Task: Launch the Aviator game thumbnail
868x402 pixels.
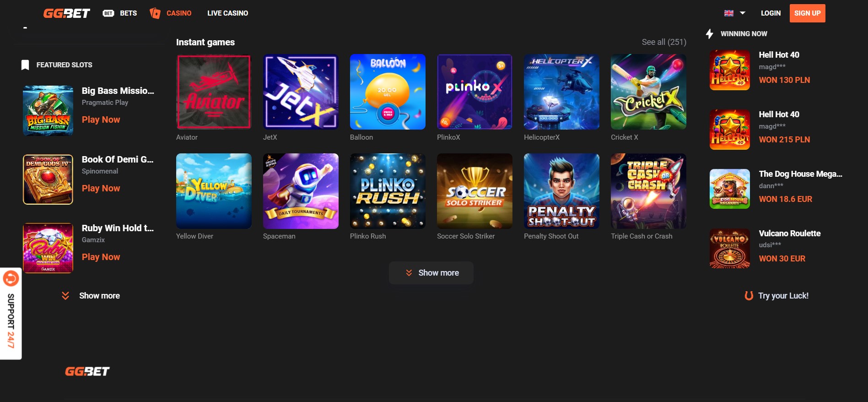Action: 214,92
